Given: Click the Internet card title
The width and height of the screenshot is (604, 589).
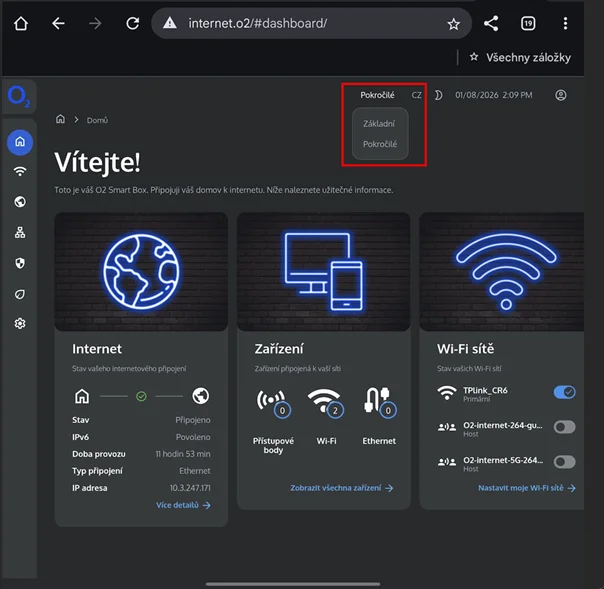Looking at the screenshot, I should [x=97, y=349].
